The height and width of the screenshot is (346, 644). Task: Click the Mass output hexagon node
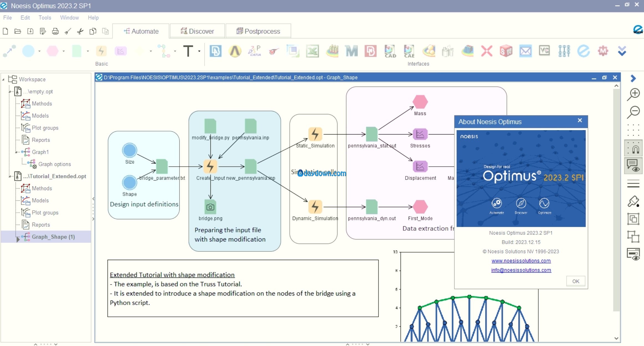pyautogui.click(x=420, y=102)
